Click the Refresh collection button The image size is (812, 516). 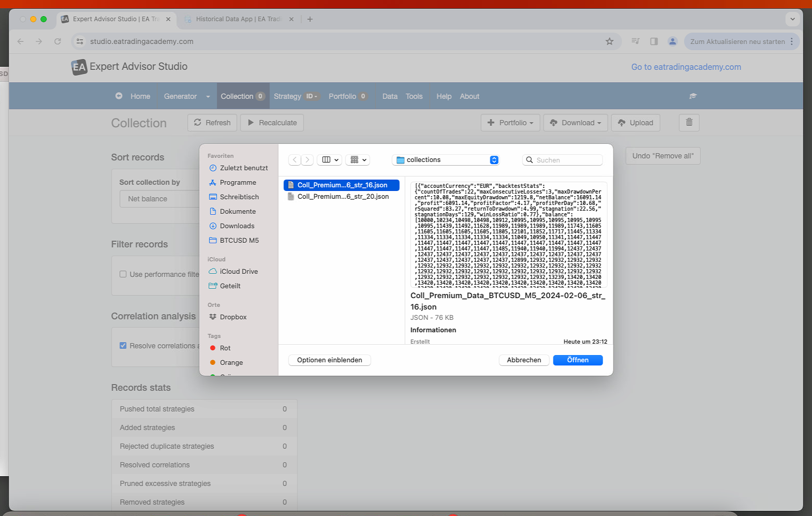click(212, 123)
